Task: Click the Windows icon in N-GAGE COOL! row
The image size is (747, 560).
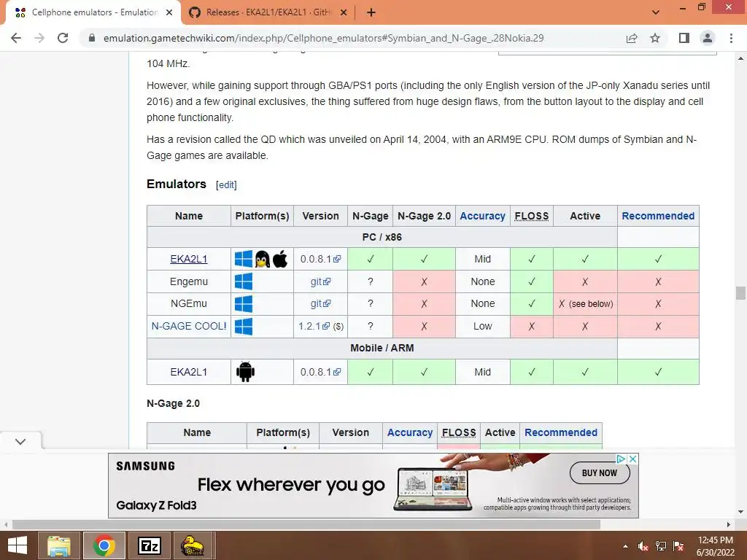Action: (x=244, y=326)
